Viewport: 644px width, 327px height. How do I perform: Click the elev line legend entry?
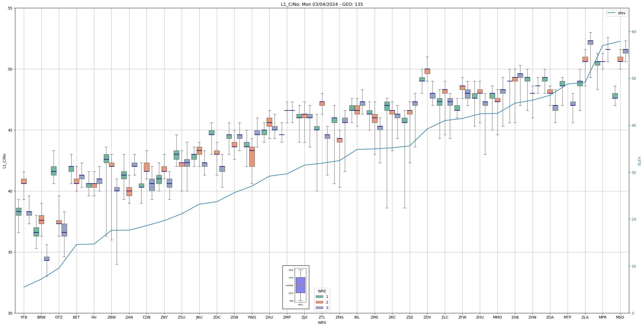pyautogui.click(x=617, y=13)
